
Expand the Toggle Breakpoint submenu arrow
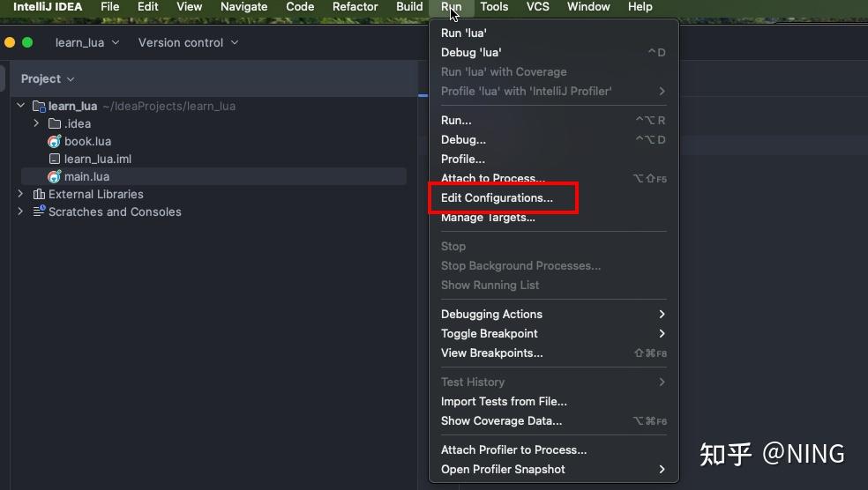pos(662,333)
